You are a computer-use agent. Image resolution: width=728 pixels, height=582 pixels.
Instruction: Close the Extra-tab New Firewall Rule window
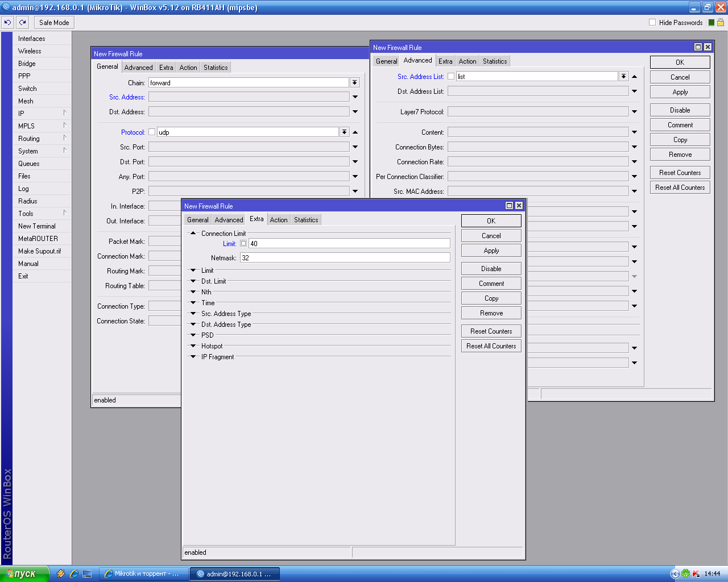[x=519, y=206]
